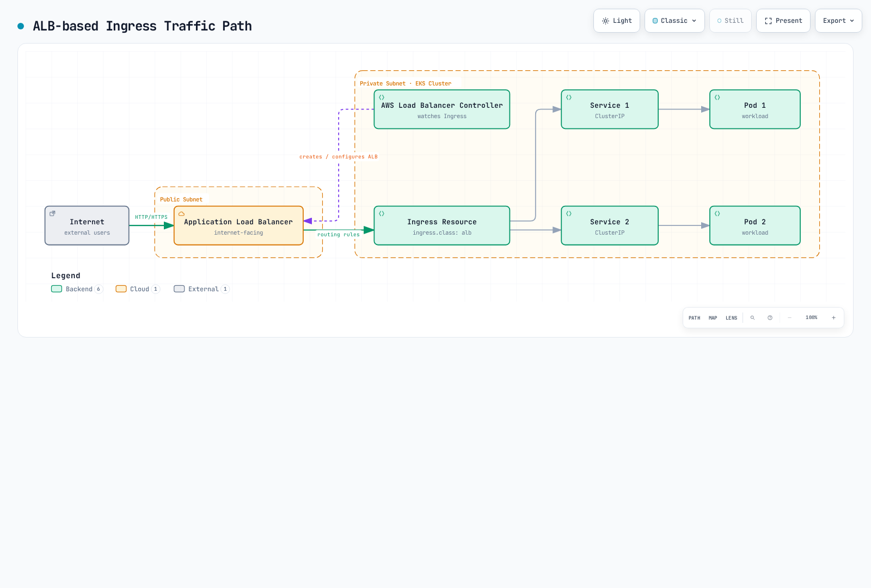
Task: Switch to PATH view mode
Action: (x=694, y=318)
